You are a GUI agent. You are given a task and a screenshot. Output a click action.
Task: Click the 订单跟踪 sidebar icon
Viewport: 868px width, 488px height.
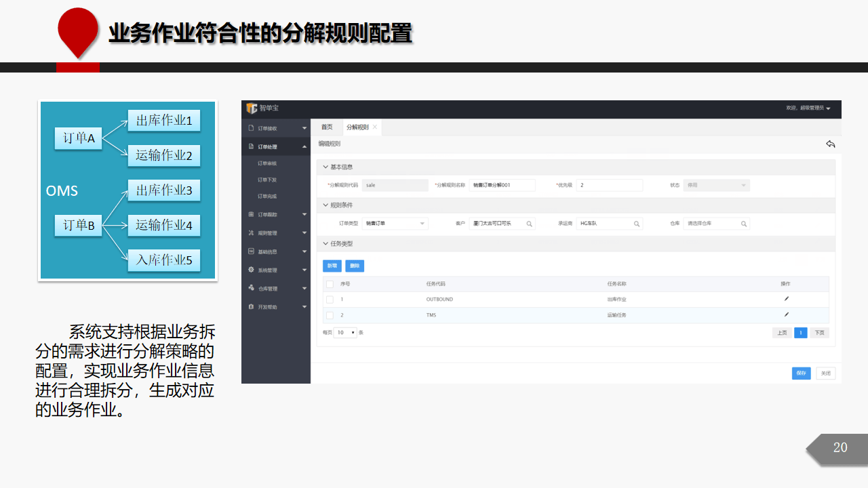251,214
